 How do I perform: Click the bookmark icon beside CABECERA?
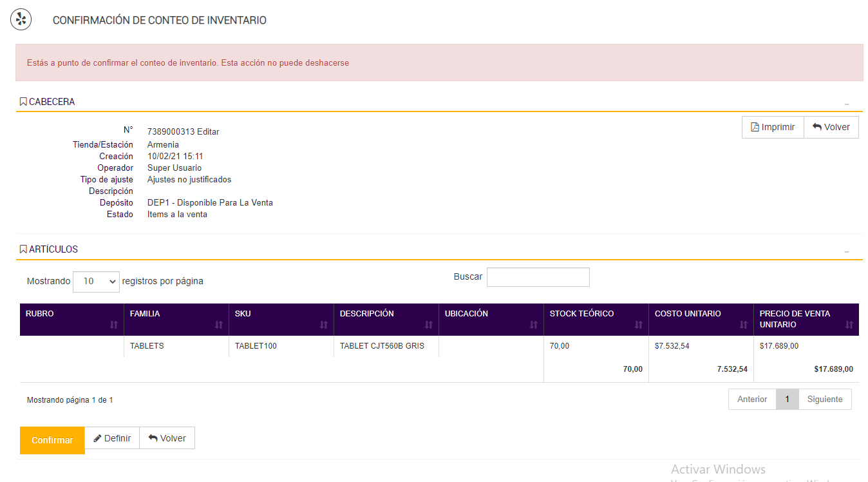pyautogui.click(x=23, y=102)
